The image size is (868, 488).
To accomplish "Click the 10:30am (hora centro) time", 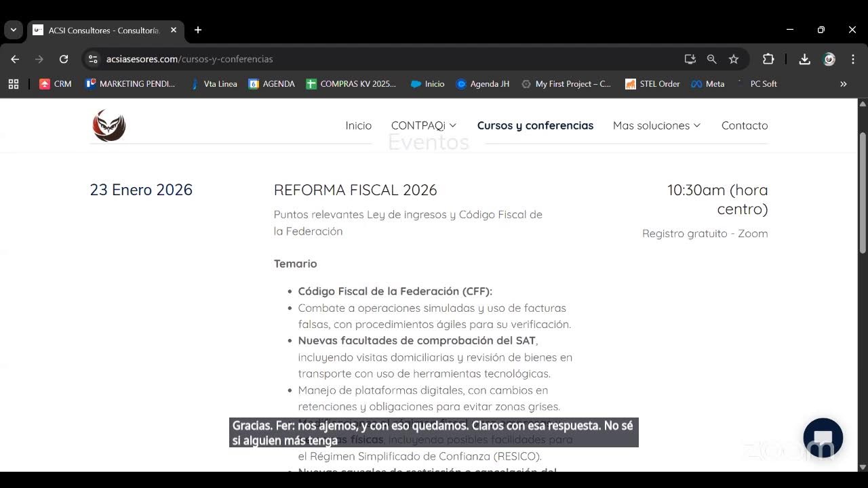I will [717, 199].
